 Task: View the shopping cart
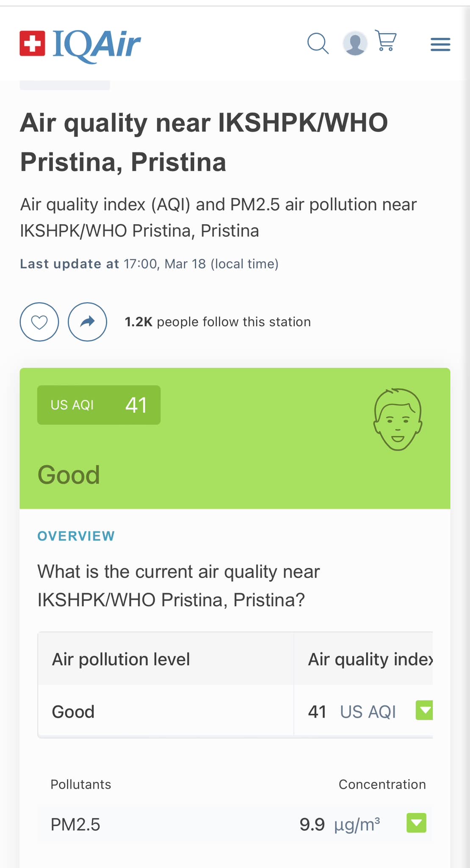[x=386, y=42]
